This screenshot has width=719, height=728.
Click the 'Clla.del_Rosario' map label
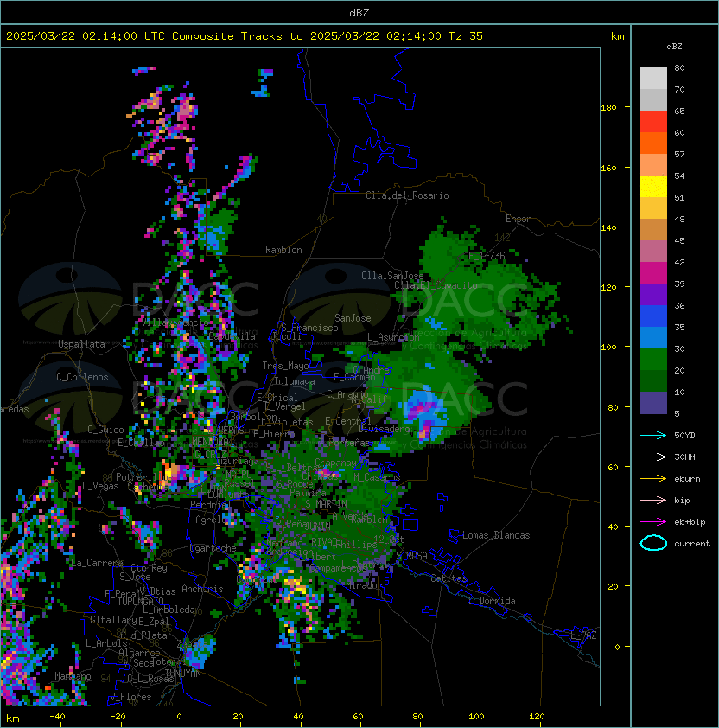tap(407, 195)
